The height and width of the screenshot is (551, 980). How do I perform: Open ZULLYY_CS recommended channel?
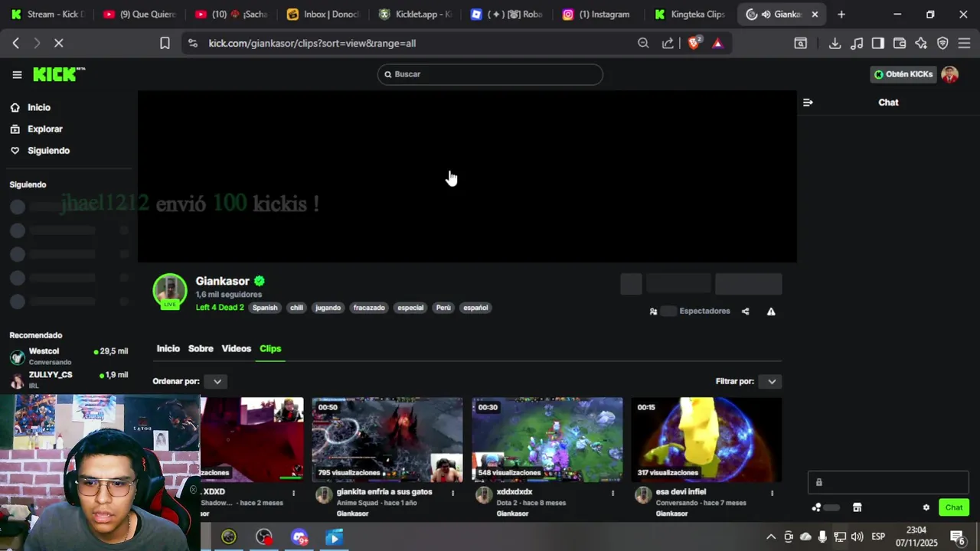[x=69, y=380]
